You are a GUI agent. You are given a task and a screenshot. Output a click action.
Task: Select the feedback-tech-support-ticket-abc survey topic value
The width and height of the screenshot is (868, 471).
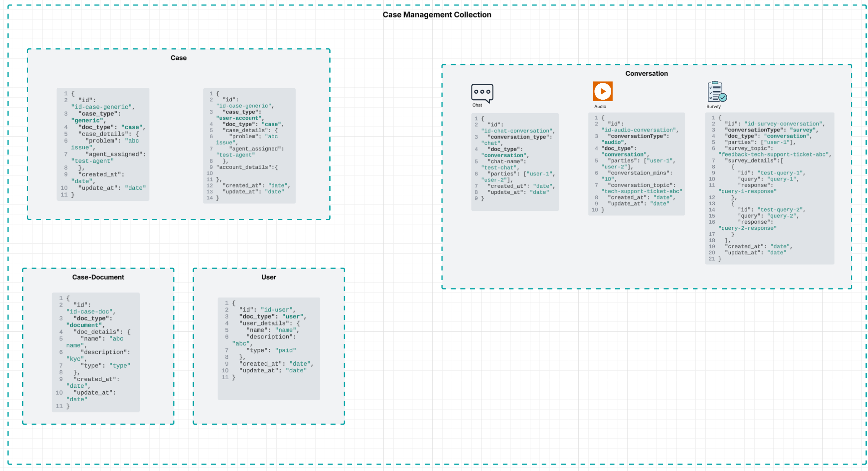774,154
